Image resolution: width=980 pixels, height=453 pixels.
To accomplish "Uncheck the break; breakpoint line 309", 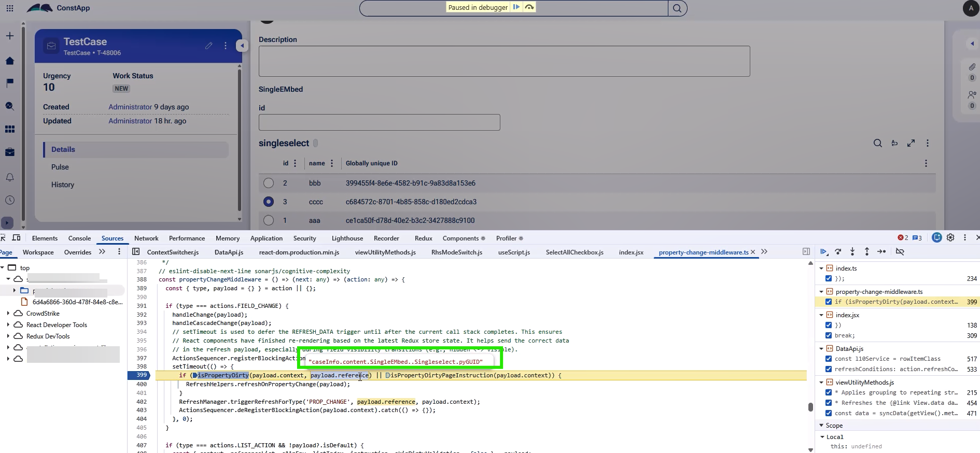I will 829,335.
